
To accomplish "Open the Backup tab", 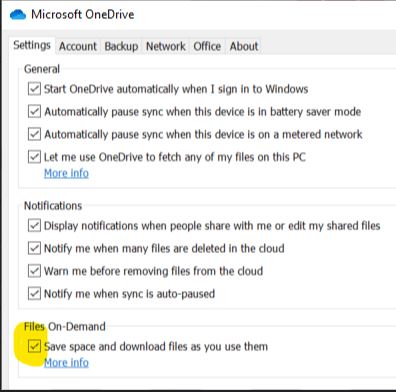I will pyautogui.click(x=121, y=46).
